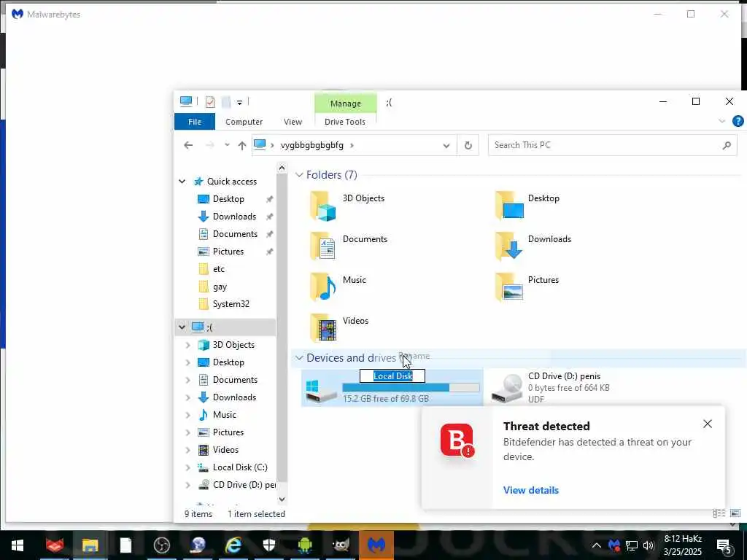Open GIMP from the taskbar

pyautogui.click(x=341, y=545)
